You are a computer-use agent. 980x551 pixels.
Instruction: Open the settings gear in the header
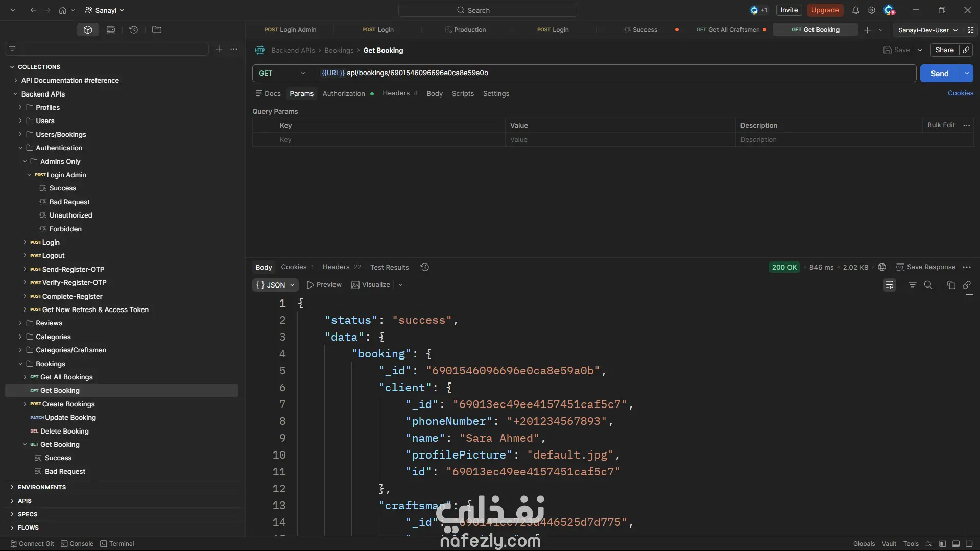pos(872,10)
